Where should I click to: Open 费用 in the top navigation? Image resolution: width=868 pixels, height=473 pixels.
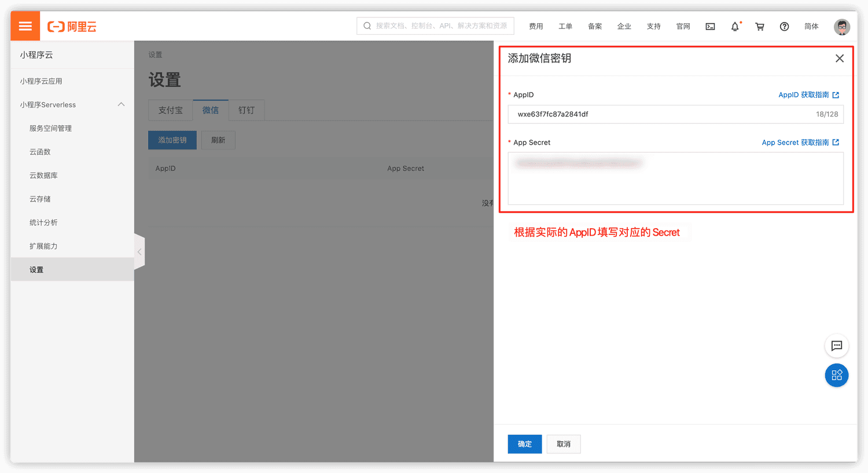[x=536, y=27]
